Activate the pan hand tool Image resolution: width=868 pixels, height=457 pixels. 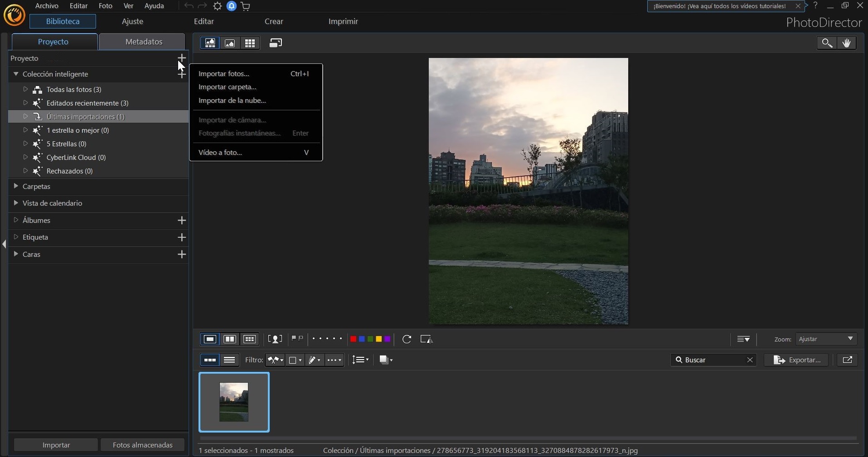[846, 43]
